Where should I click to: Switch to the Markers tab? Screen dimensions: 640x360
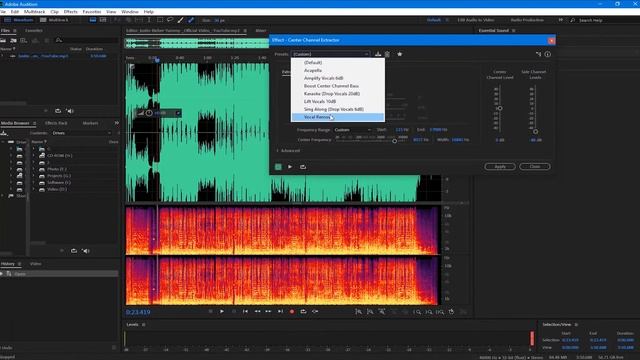[90, 123]
